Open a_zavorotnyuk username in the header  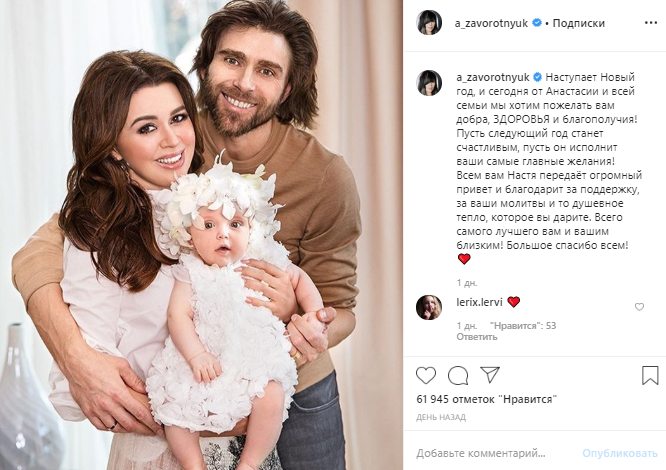point(491,23)
